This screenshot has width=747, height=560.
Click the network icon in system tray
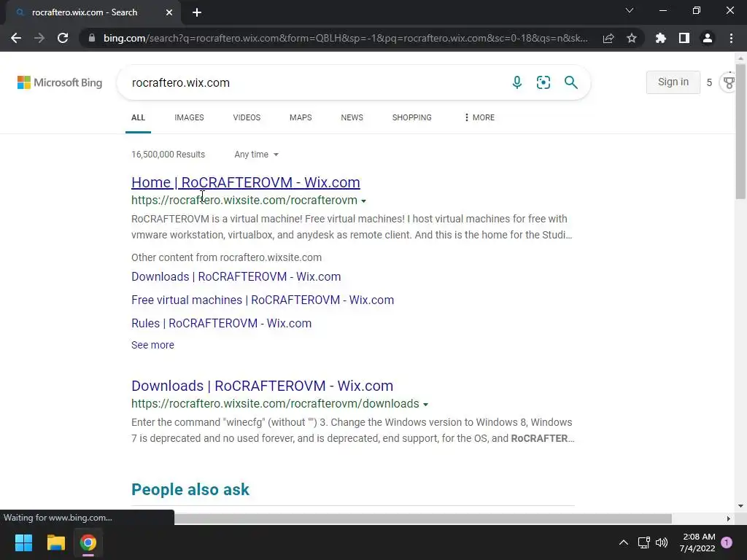click(x=643, y=542)
